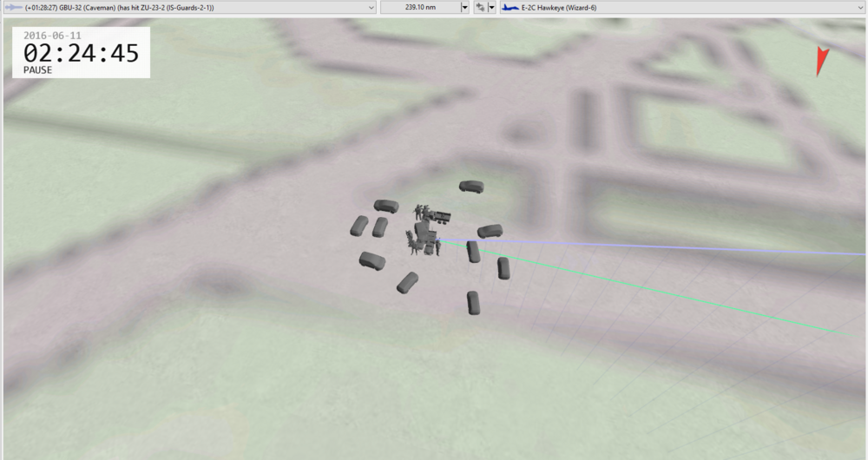Click the 2016-06-11 date text
This screenshot has width=868, height=460.
pos(52,36)
